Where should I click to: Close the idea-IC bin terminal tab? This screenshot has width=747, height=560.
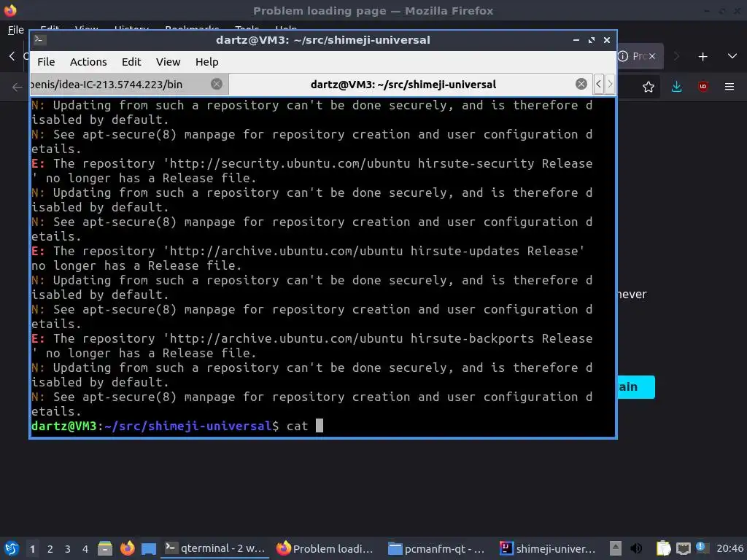pos(216,85)
